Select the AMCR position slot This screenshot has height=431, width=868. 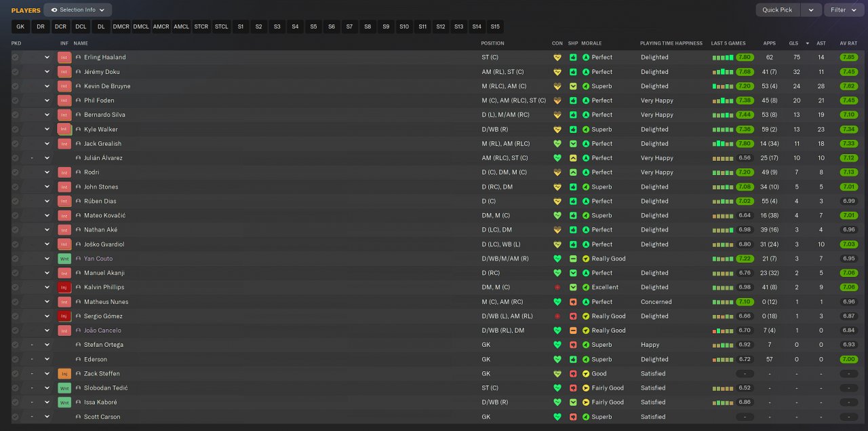pos(161,26)
